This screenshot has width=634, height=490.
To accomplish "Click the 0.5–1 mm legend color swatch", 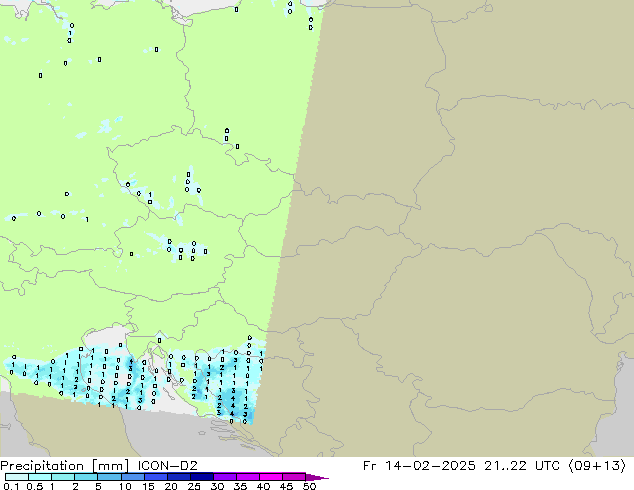I will pos(40,477).
